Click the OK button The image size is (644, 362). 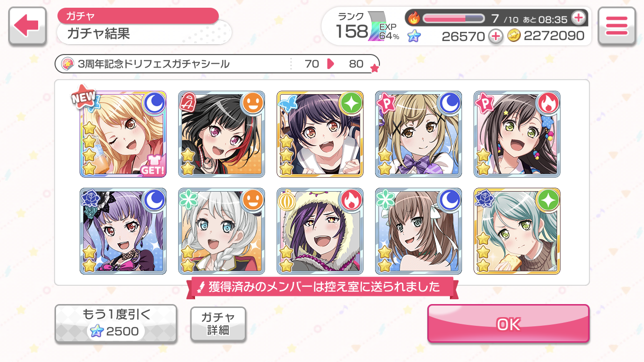508,324
